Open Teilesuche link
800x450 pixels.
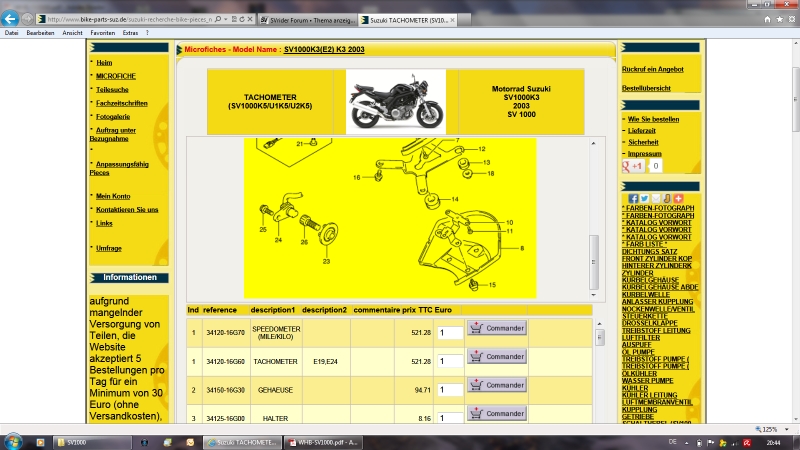point(112,90)
